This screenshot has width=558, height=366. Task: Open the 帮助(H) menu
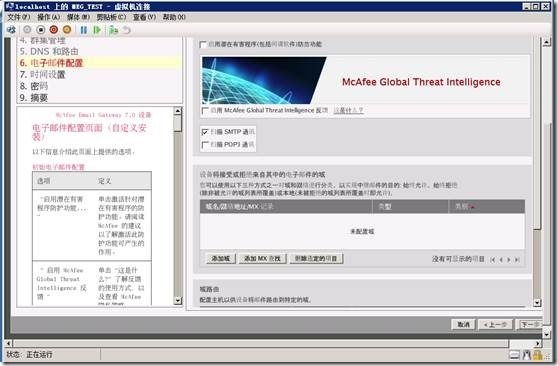(174, 17)
